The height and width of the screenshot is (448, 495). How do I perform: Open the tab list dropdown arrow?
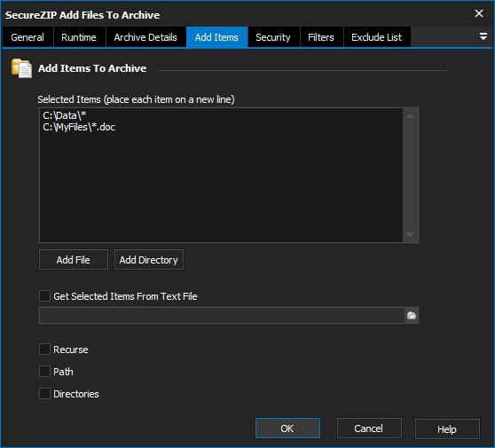pos(483,36)
